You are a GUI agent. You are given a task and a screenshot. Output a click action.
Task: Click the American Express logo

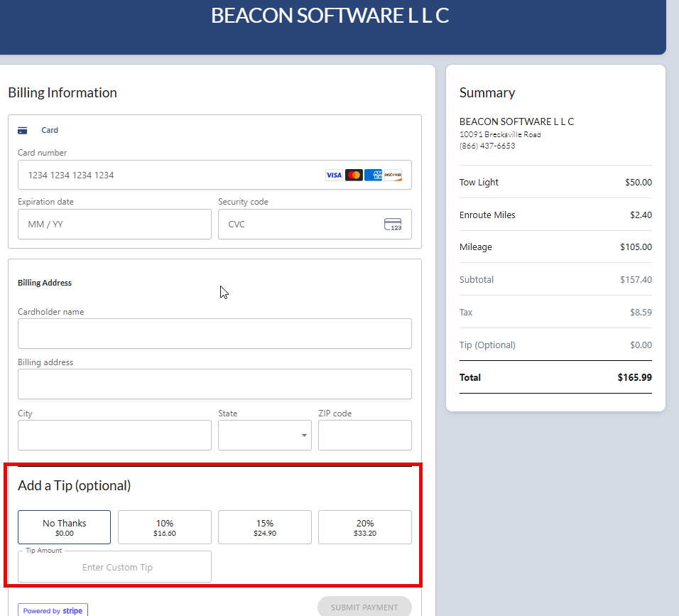click(x=374, y=175)
